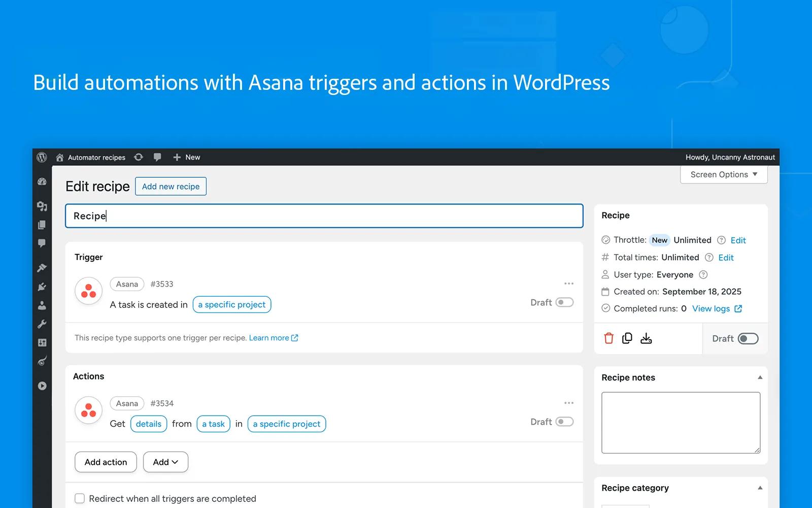Toggle the recipe Draft switch in sidebar
This screenshot has width=812, height=508.
(748, 339)
